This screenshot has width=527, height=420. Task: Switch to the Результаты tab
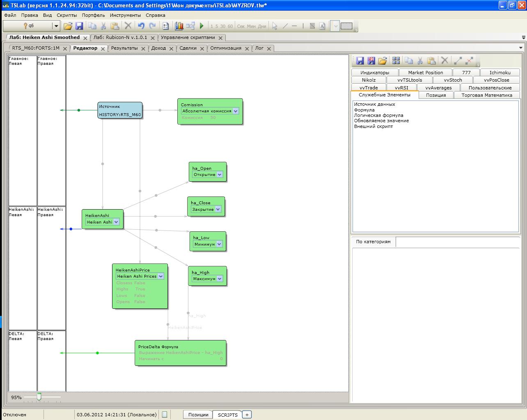[x=124, y=48]
